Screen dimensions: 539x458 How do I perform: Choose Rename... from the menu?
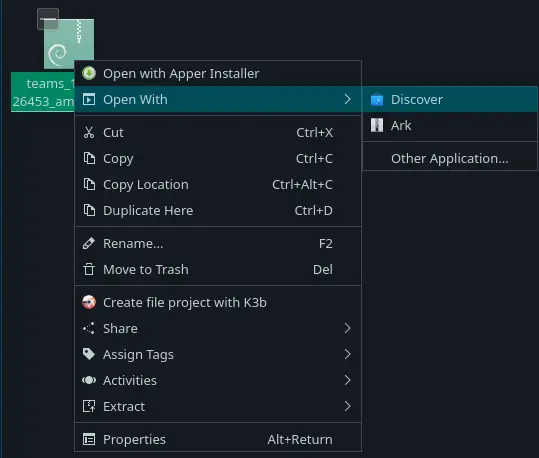point(218,243)
